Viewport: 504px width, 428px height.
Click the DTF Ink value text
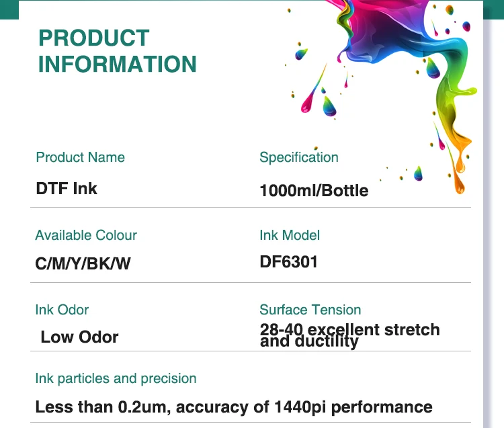[x=67, y=189]
